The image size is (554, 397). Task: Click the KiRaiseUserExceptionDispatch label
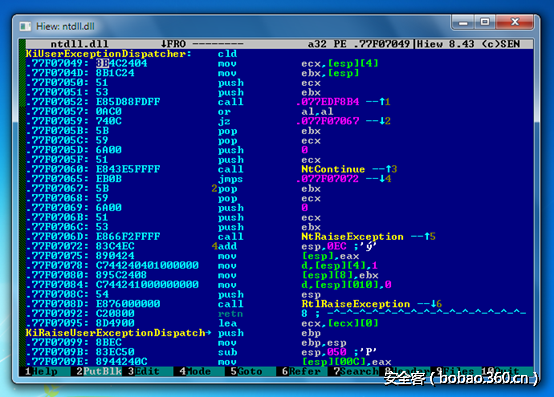point(118,333)
